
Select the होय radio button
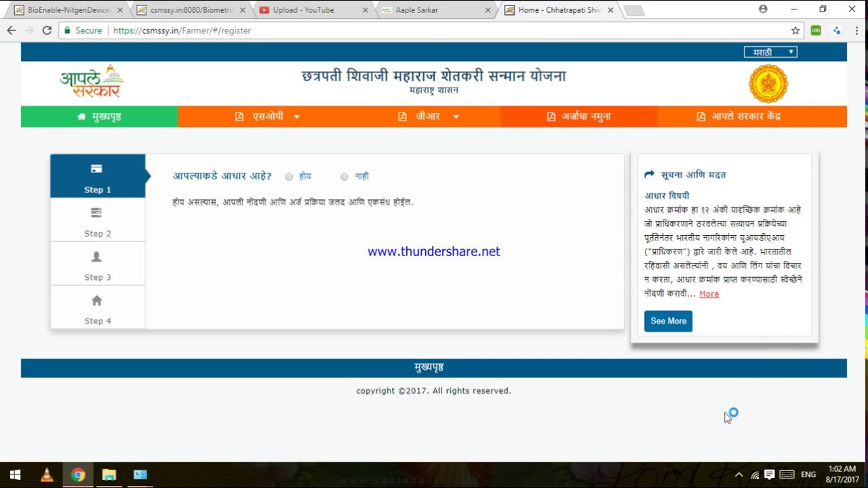[289, 177]
